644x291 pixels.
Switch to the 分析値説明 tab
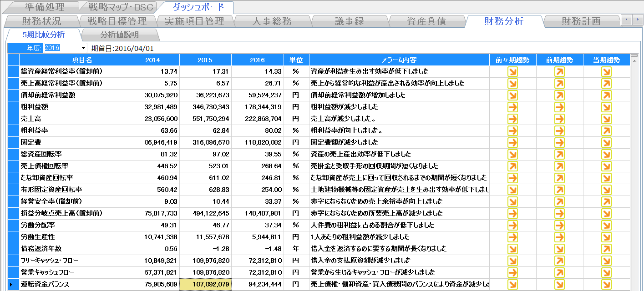coord(119,35)
